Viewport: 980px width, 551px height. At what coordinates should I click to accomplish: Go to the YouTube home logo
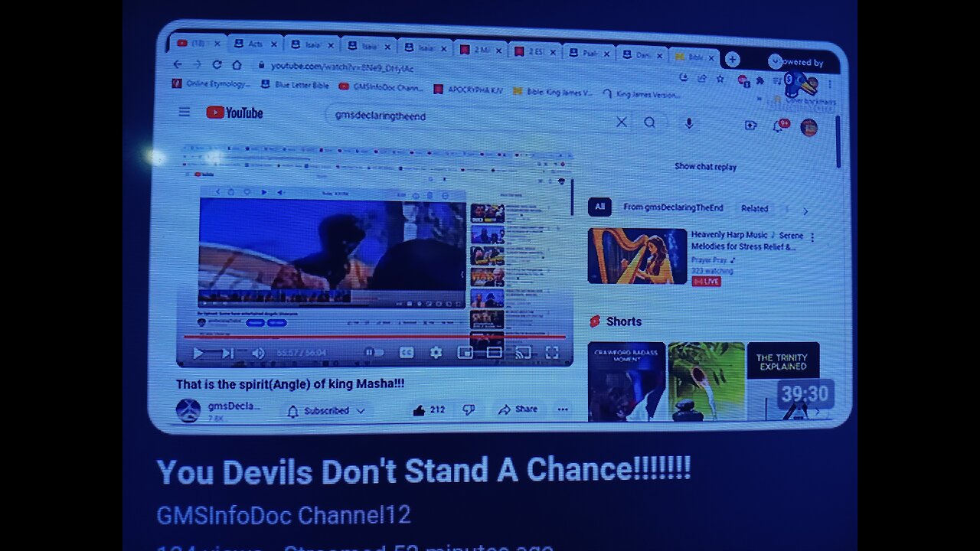click(x=234, y=112)
